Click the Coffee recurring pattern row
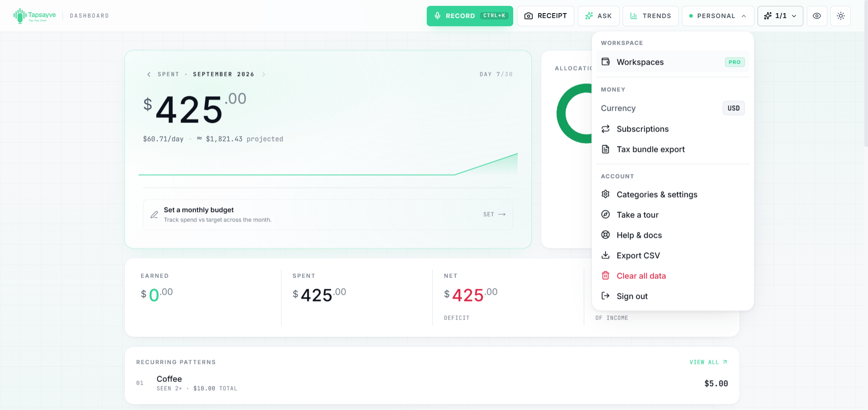The height and width of the screenshot is (410, 868). tap(432, 383)
